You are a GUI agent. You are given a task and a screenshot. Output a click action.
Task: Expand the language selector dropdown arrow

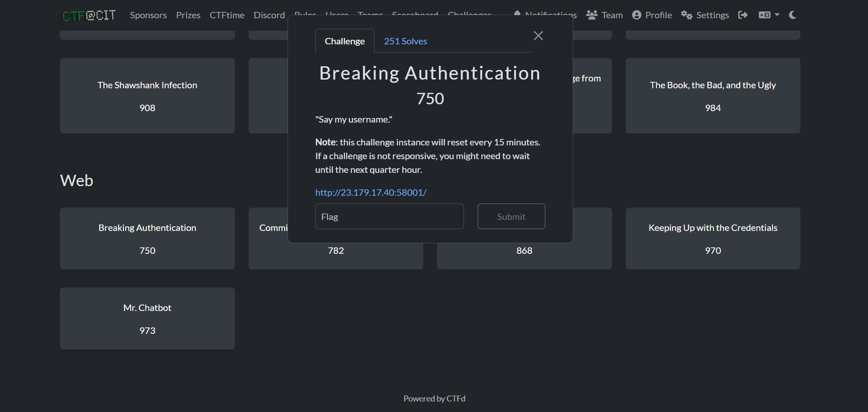tap(776, 15)
